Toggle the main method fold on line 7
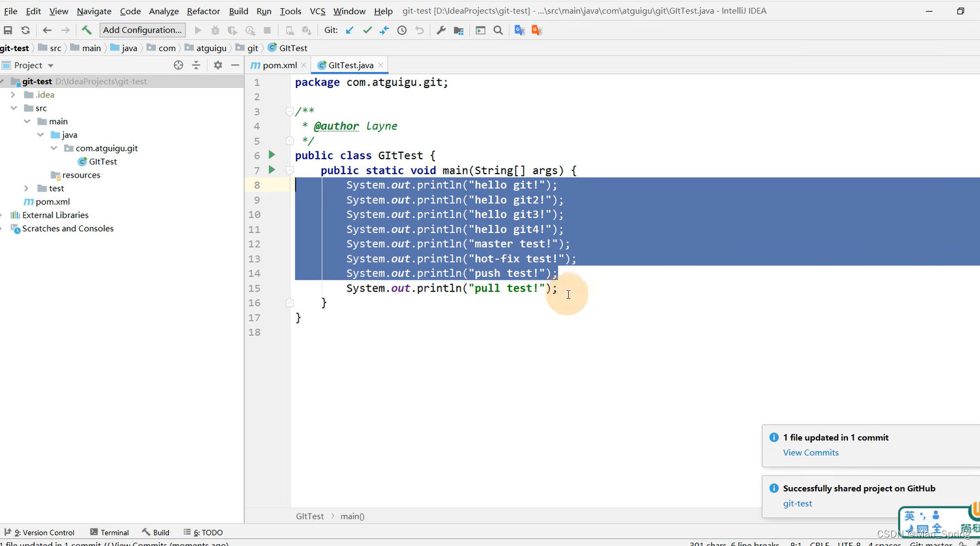The height and width of the screenshot is (546, 980). point(289,170)
